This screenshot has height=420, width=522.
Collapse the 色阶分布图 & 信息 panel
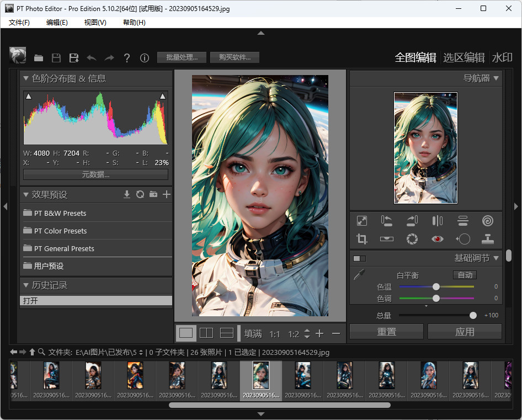[25, 78]
